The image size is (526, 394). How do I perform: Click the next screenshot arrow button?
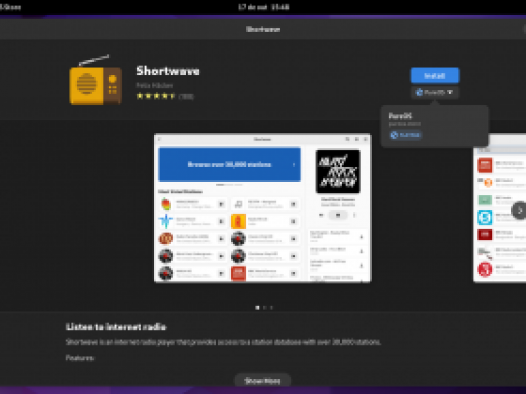[519, 210]
